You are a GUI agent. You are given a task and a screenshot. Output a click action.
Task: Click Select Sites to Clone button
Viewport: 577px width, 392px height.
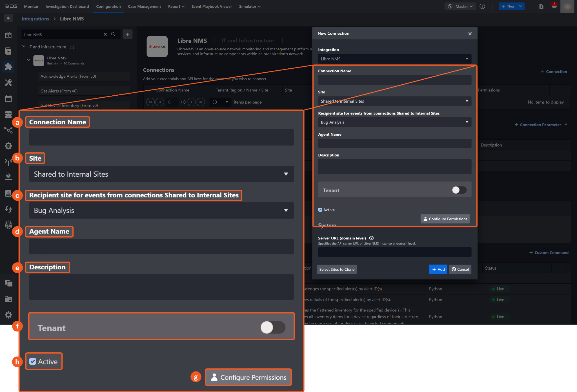click(x=337, y=269)
